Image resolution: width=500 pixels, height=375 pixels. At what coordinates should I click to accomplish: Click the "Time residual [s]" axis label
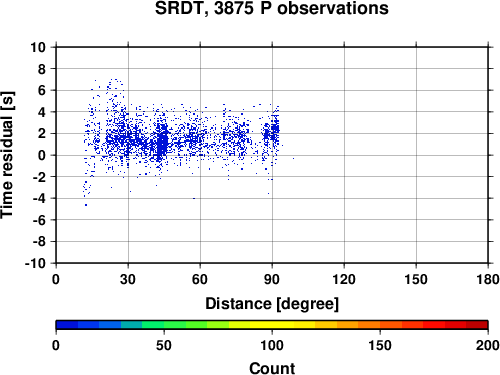7,155
